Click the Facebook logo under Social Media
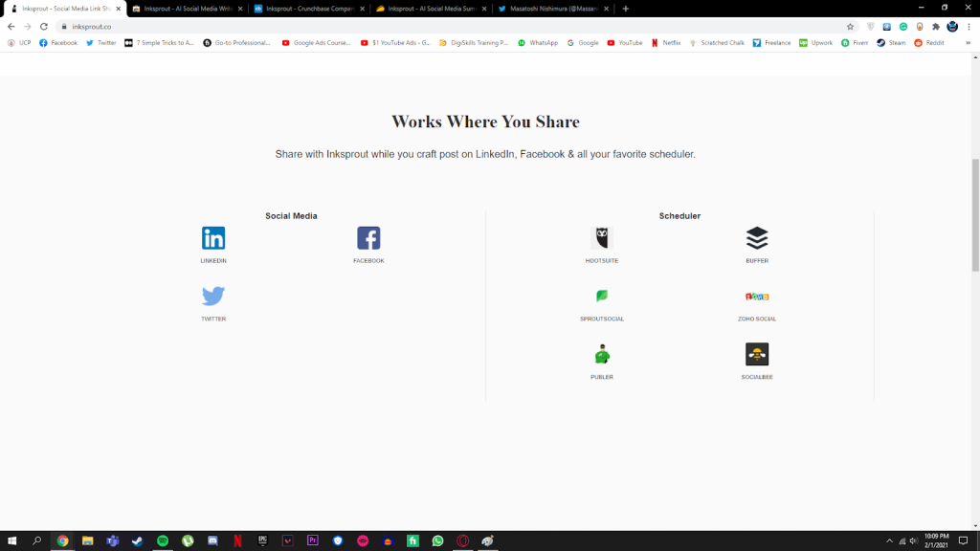980x551 pixels. [368, 238]
